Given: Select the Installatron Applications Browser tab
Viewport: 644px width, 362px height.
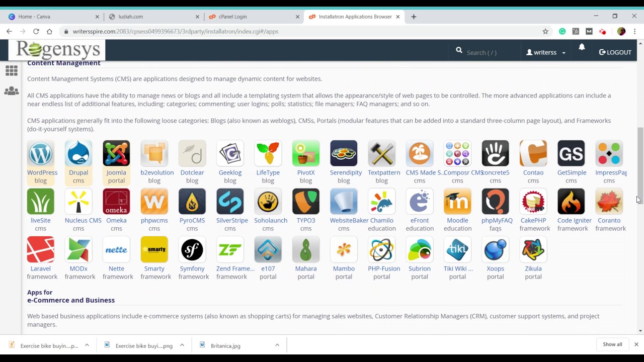Looking at the screenshot, I should tap(354, 17).
